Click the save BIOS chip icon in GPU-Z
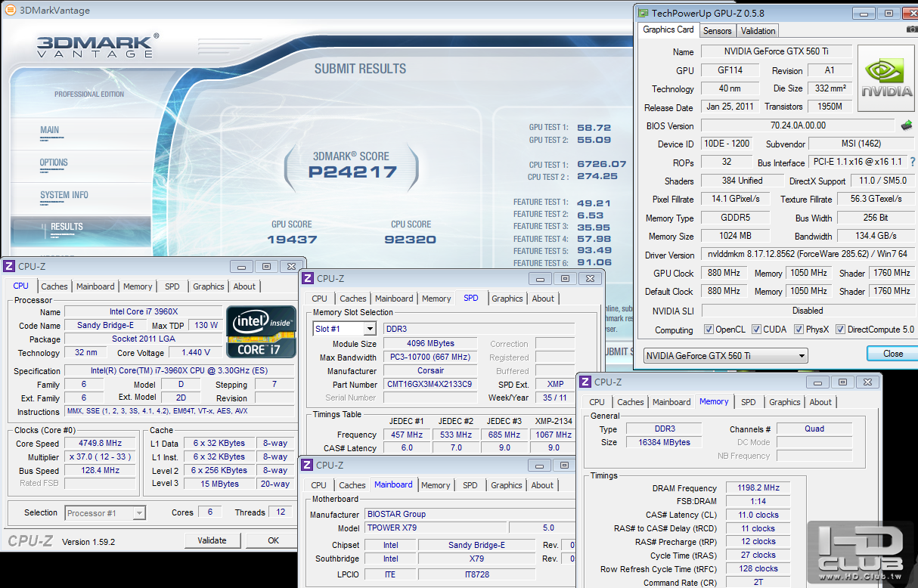Screen dimensions: 918x588 [x=907, y=125]
